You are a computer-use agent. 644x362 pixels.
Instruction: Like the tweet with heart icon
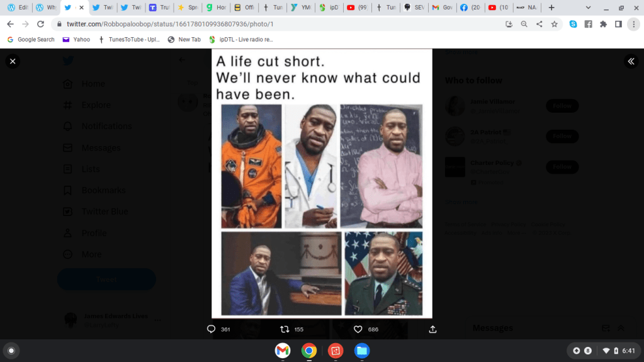358,329
